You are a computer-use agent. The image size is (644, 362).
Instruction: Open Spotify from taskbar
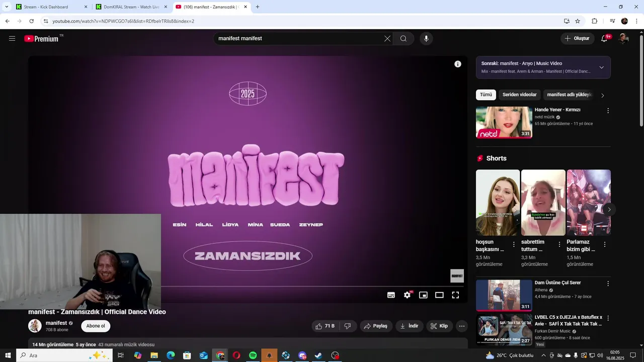point(253,355)
